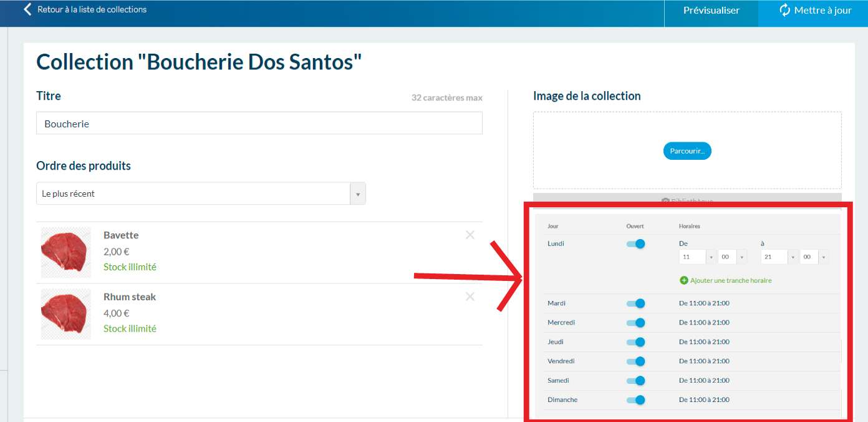Click the Jour column header
Viewport: 868px width, 422px height.
tap(553, 226)
